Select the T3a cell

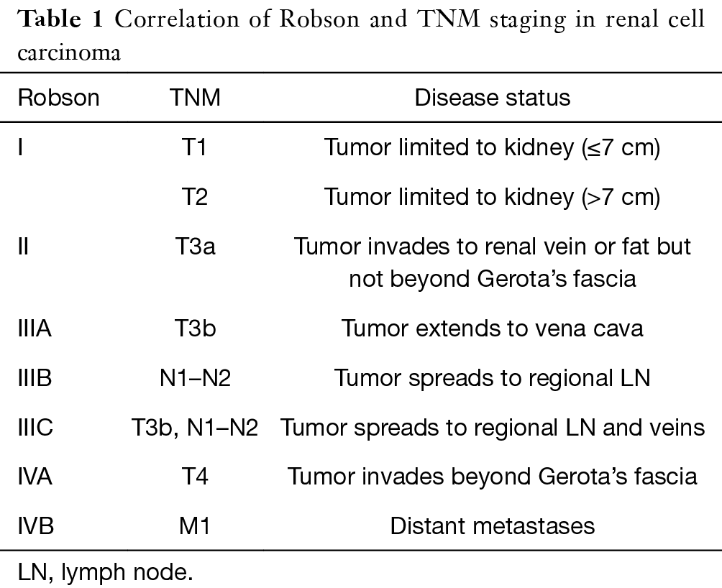click(194, 247)
